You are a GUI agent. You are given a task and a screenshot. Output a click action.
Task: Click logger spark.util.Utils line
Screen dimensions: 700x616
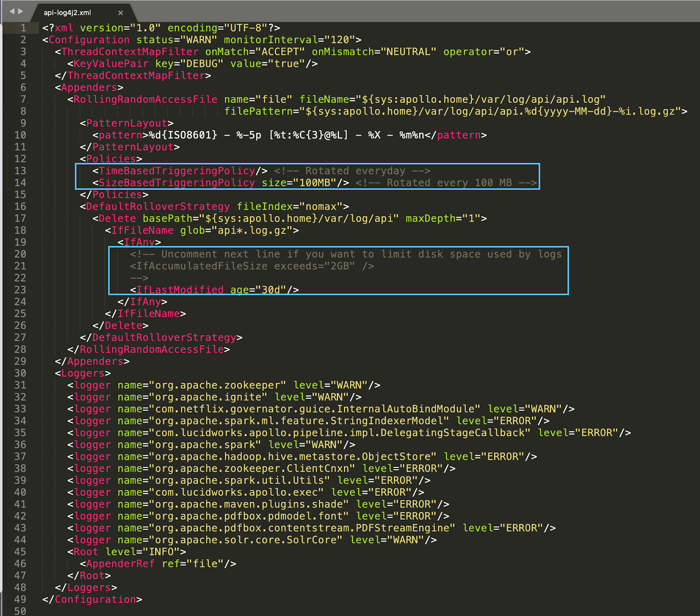pos(249,480)
